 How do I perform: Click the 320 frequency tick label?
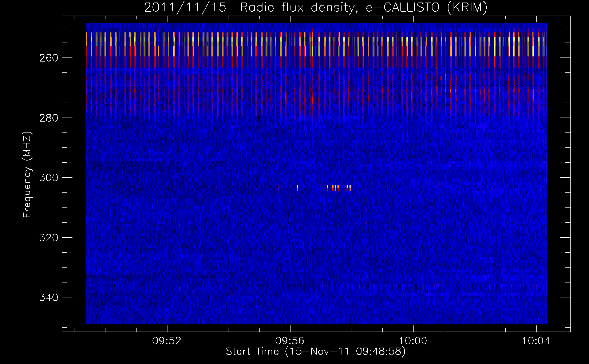tap(49, 238)
